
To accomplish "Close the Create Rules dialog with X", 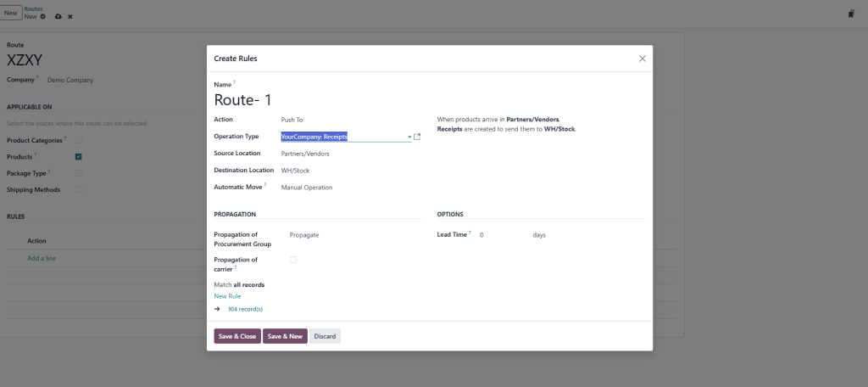I will [x=642, y=59].
